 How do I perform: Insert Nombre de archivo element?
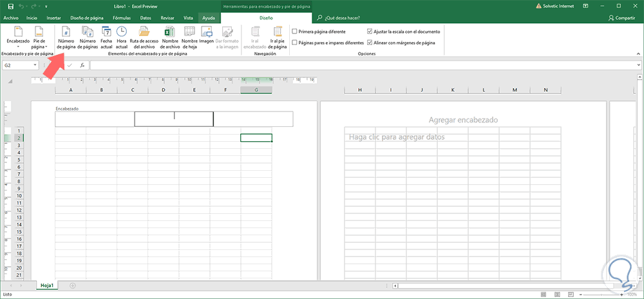pyautogui.click(x=171, y=38)
